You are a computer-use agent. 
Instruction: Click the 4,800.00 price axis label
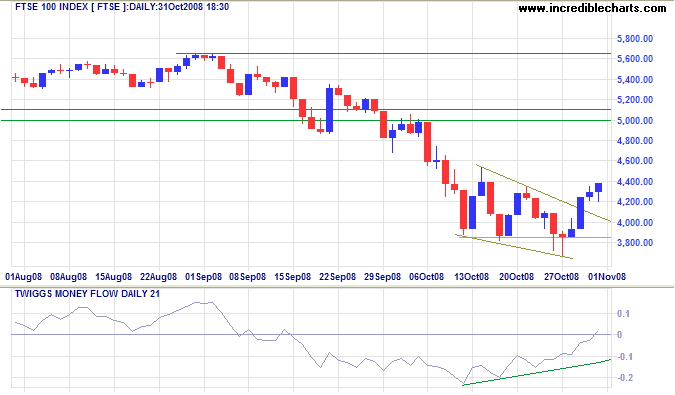pos(635,141)
